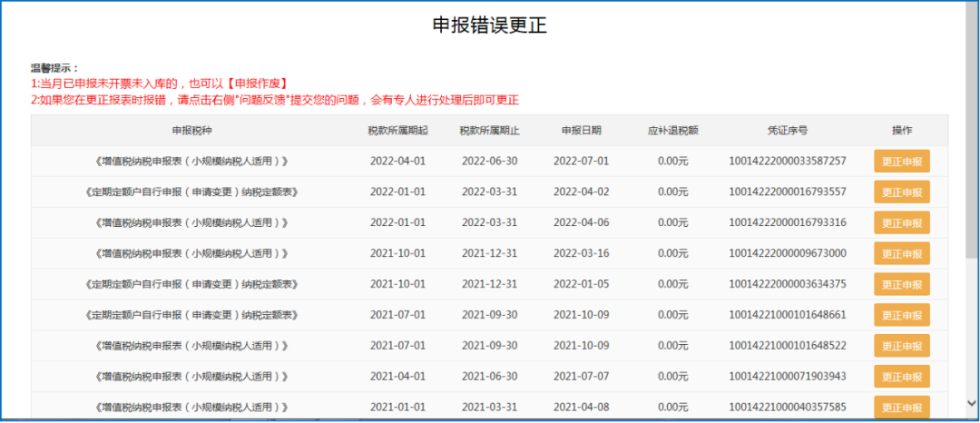Select 增值税纳税申报表 form name for voucher 10014221000101648522
The width and height of the screenshot is (980, 423).
[192, 346]
